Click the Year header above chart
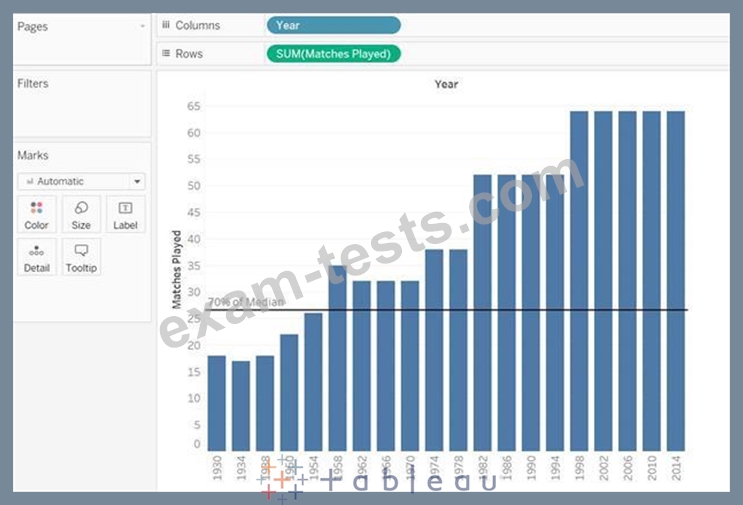The width and height of the screenshot is (743, 505). pos(446,84)
